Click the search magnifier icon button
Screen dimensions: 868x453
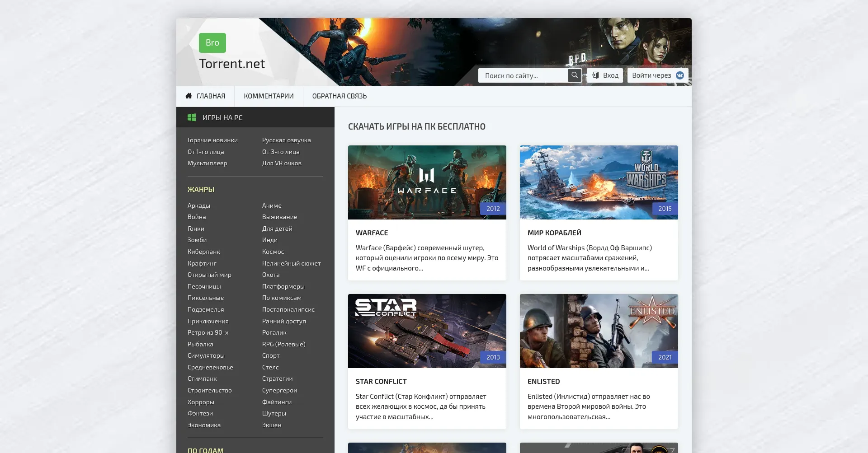click(x=574, y=75)
